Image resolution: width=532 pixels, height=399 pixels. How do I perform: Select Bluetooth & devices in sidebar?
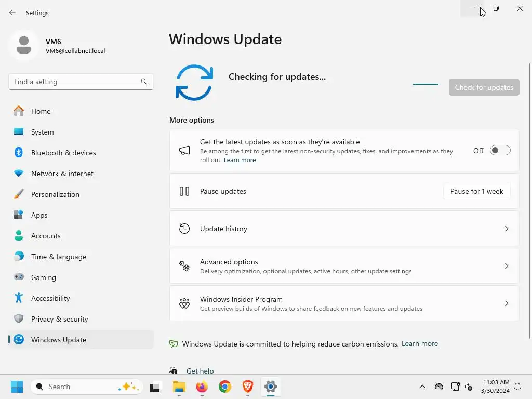[x=81, y=153]
